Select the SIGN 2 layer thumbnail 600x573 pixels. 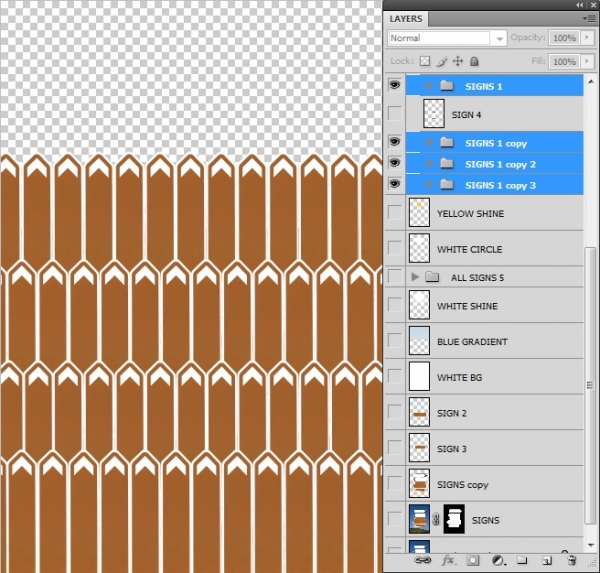pos(419,412)
